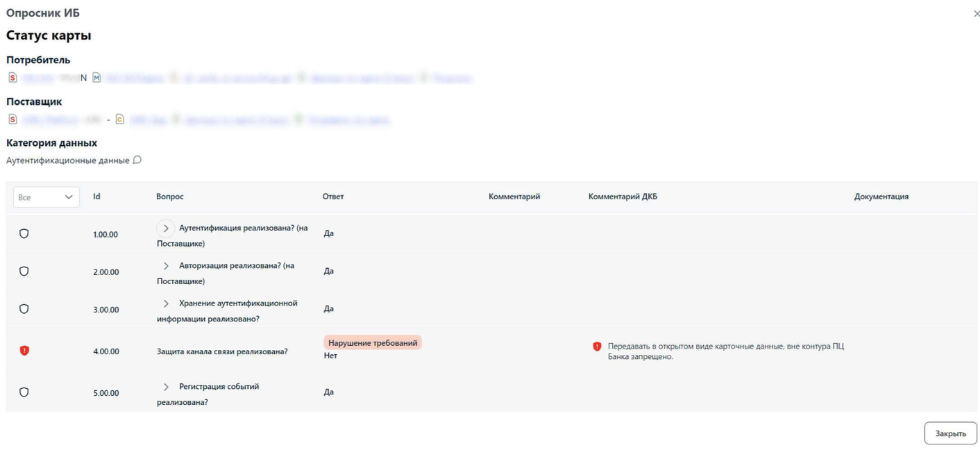Click the red S icon under Потребитель
The width and height of the screenshot is (980, 450).
pyautogui.click(x=12, y=78)
